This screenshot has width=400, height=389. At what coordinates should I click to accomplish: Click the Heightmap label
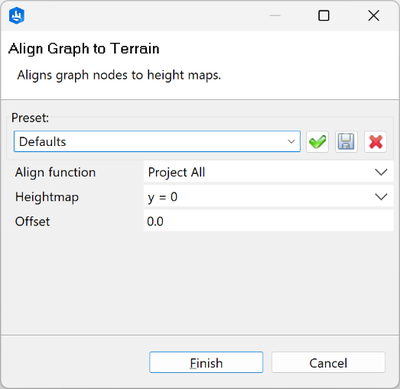click(47, 197)
